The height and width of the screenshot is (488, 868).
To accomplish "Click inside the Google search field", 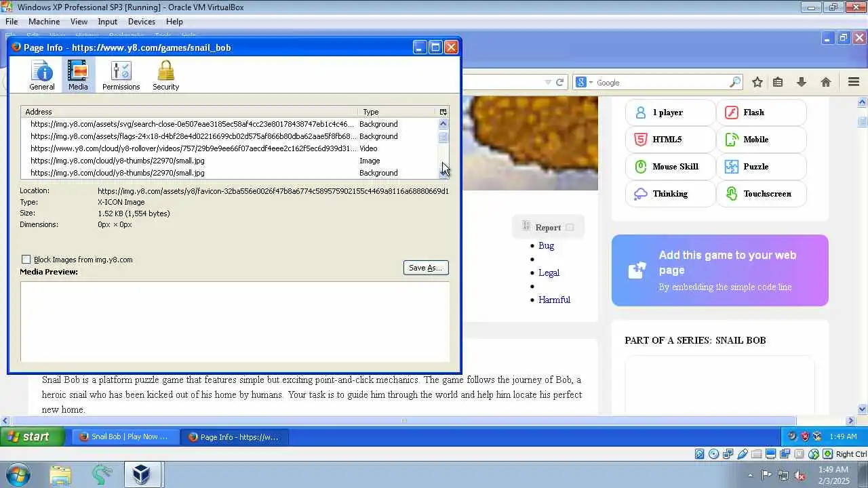I will (661, 83).
